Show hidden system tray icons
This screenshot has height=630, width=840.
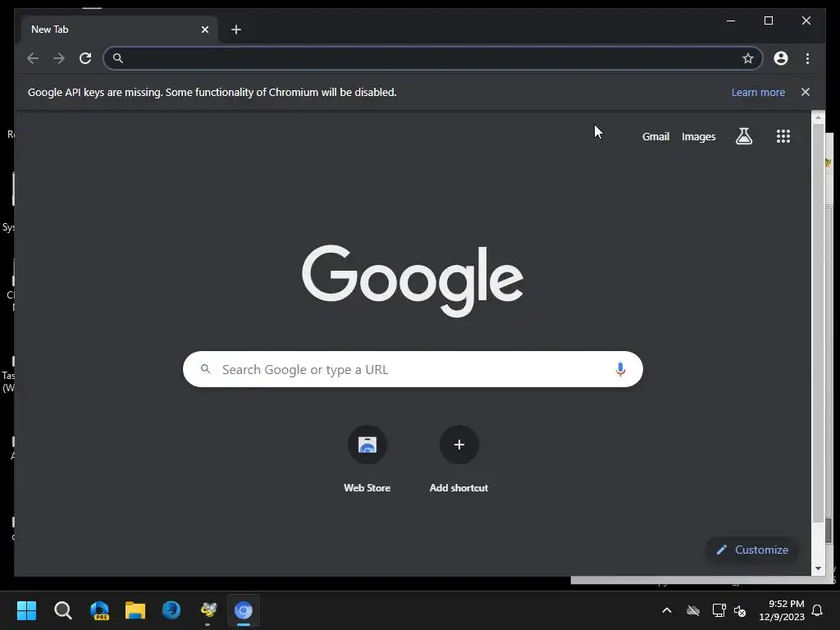[667, 610]
